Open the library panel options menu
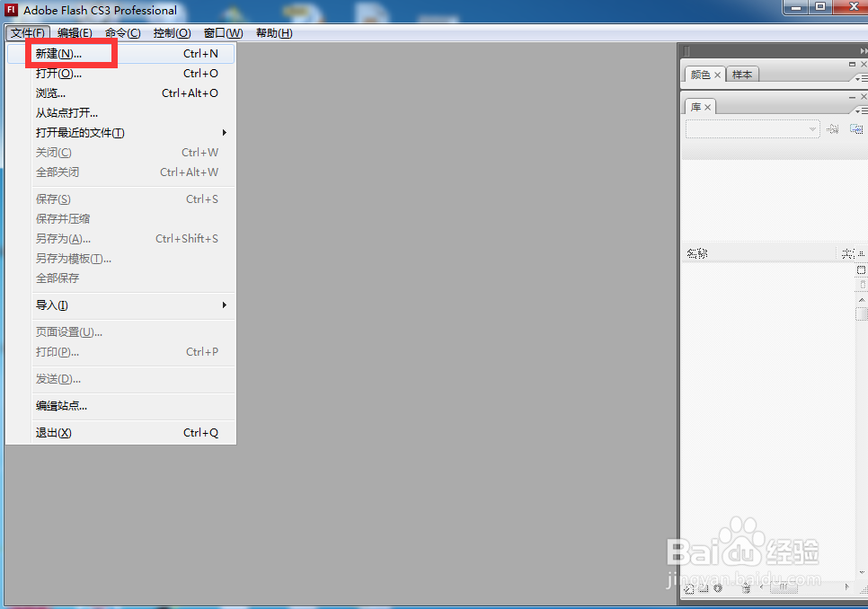 coord(862,111)
